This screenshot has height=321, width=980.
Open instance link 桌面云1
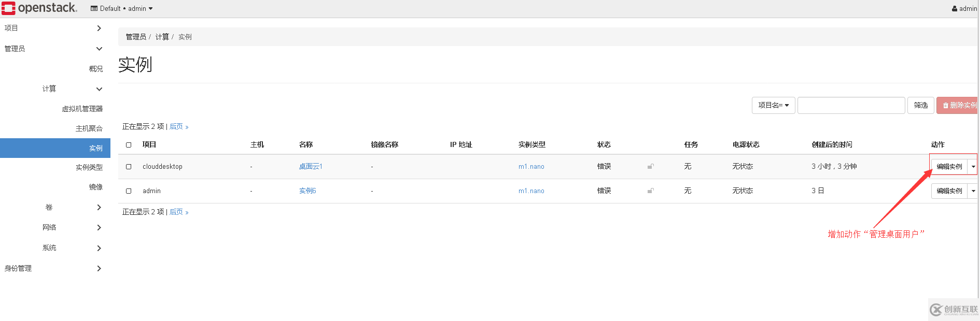[x=311, y=167]
